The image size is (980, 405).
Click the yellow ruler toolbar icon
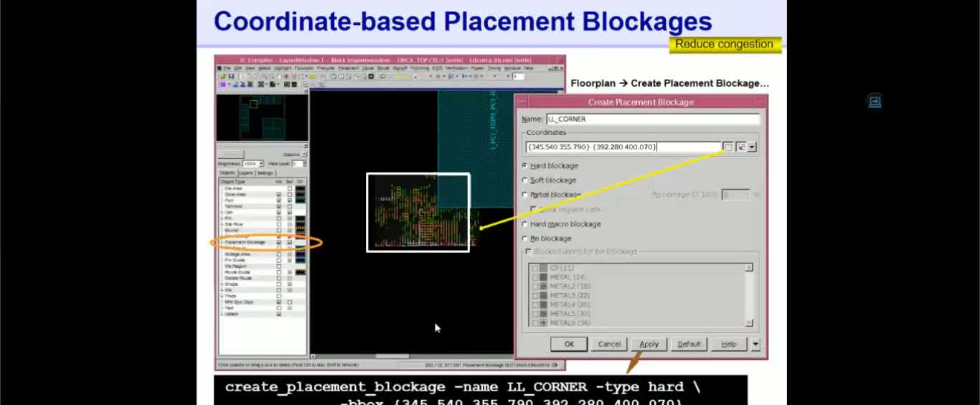point(312,76)
